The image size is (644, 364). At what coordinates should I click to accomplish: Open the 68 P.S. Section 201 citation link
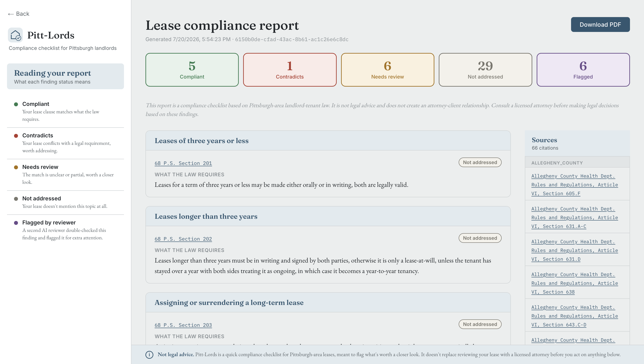(x=183, y=163)
